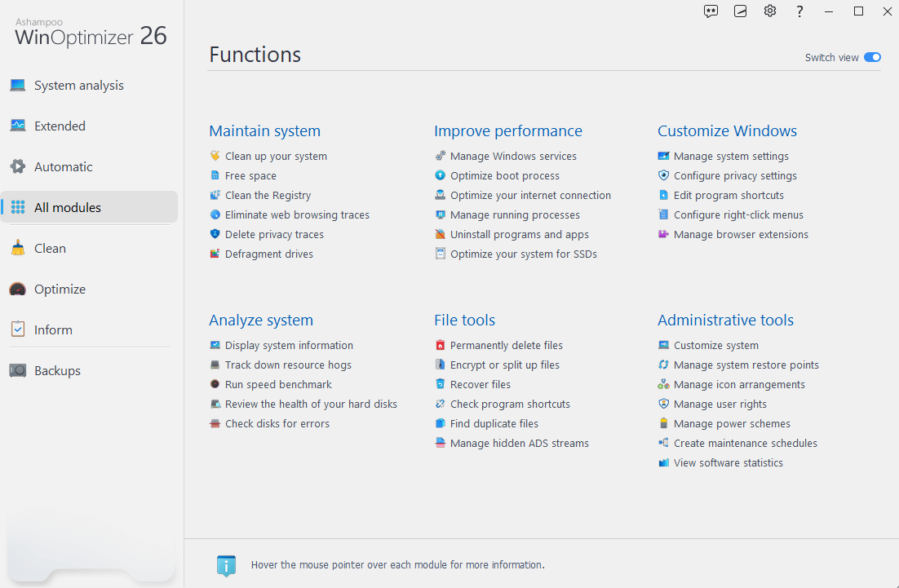899x588 pixels.
Task: Open the System analysis tab
Action: [78, 86]
